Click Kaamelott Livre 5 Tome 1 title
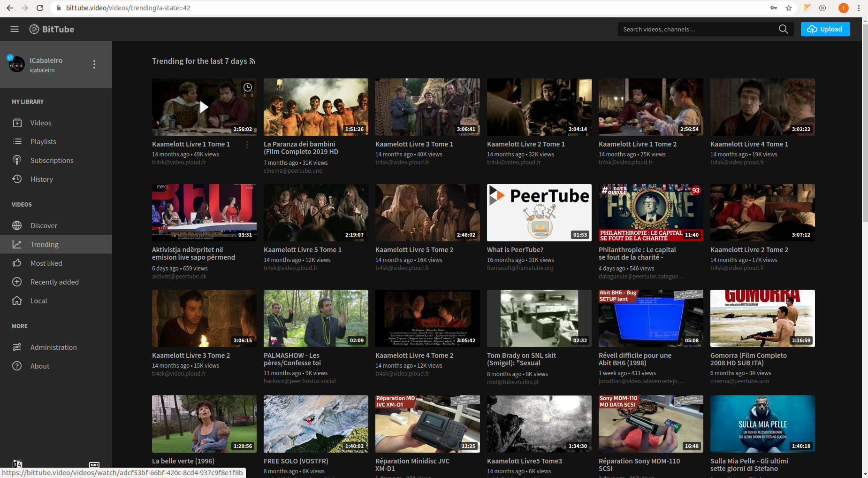Viewport: 868px width, 478px height. [x=303, y=250]
